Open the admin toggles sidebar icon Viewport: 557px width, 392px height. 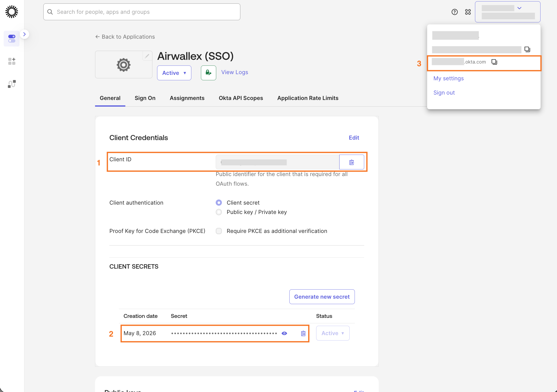point(12,39)
